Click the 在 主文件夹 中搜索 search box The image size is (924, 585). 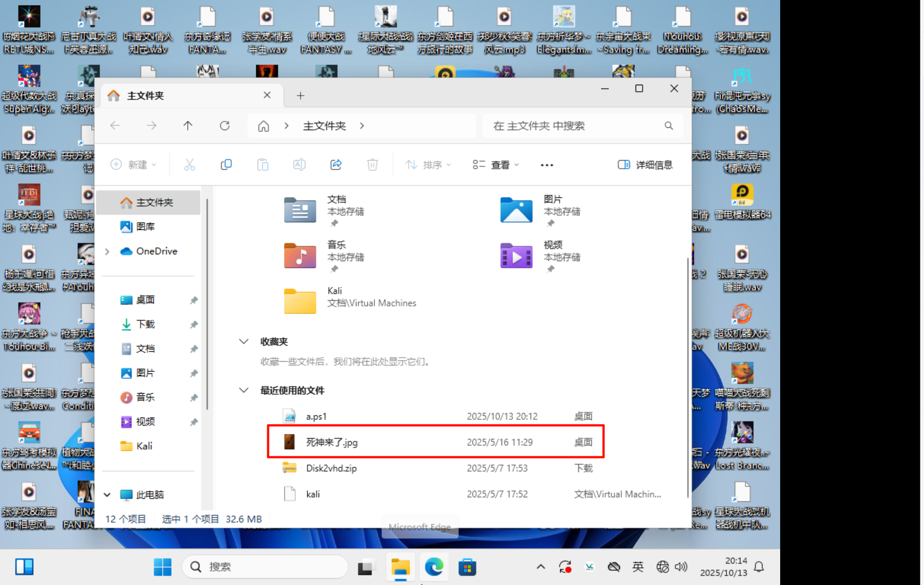(x=574, y=126)
